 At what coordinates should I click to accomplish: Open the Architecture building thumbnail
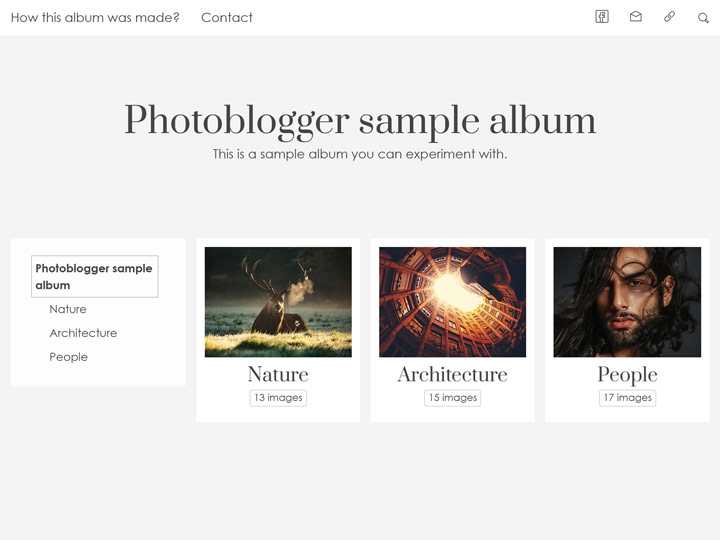452,302
